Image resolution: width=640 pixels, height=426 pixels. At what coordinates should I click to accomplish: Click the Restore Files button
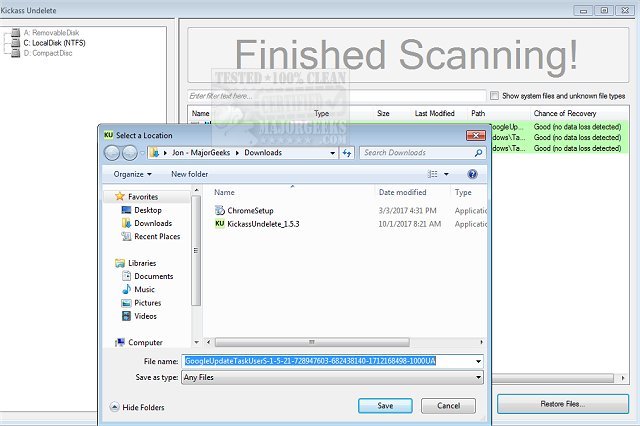point(563,404)
